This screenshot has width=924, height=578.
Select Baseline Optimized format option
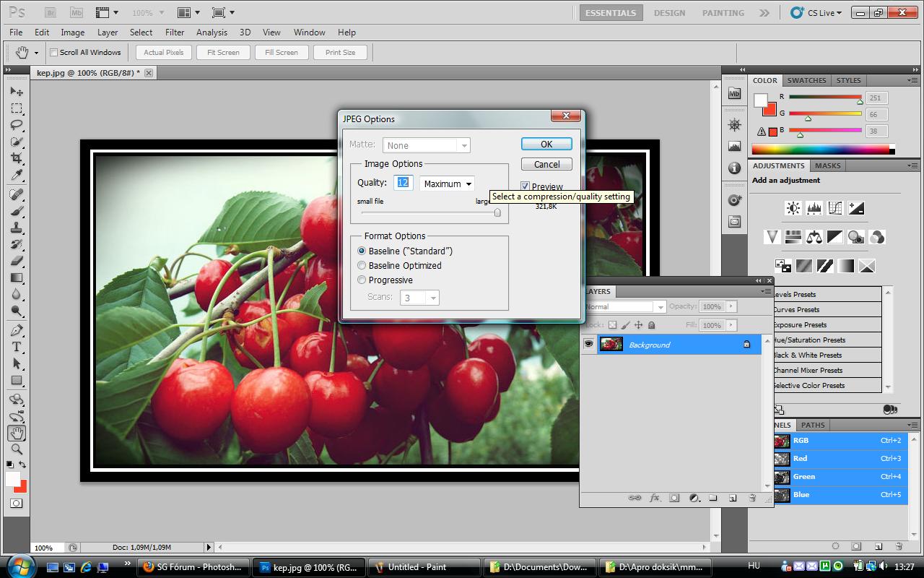(x=362, y=265)
